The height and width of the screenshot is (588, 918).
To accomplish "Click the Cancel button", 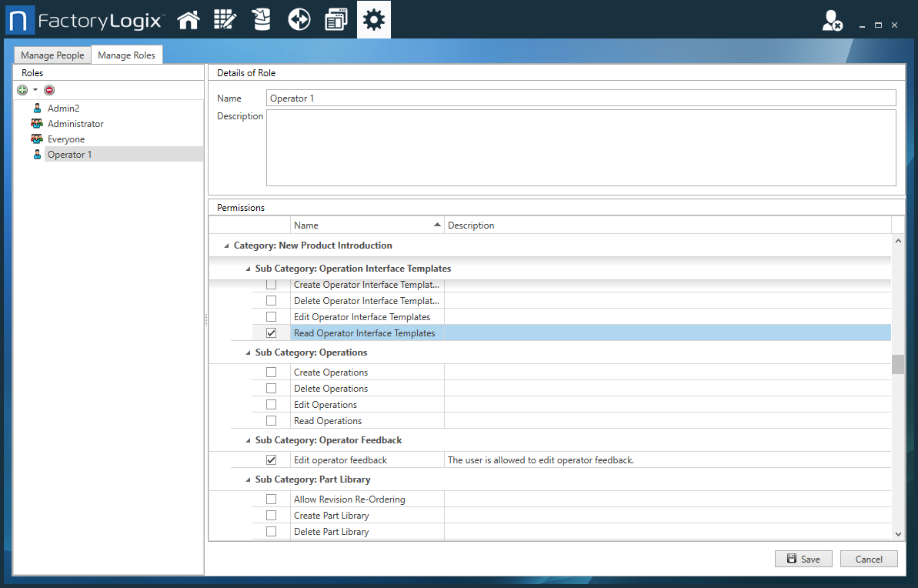I will [869, 559].
